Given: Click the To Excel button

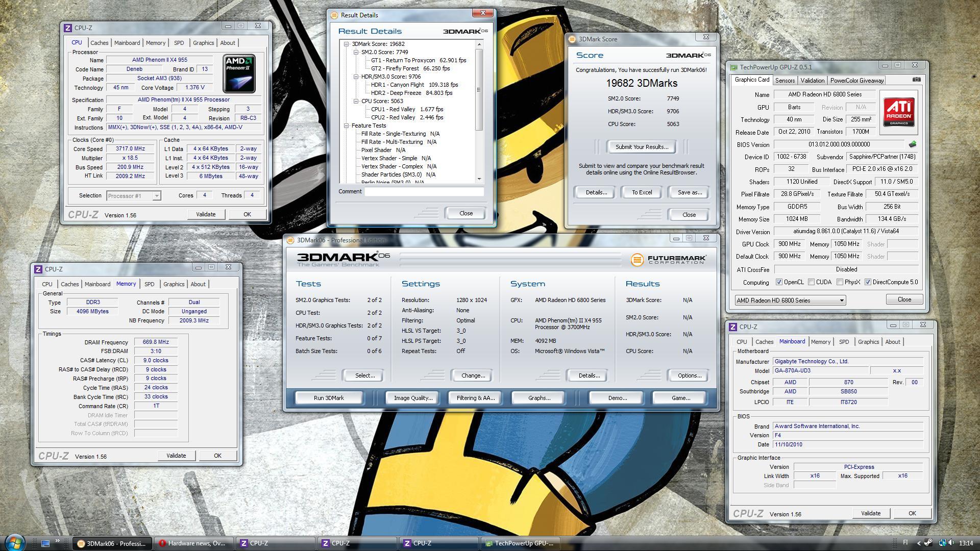Looking at the screenshot, I should 642,192.
